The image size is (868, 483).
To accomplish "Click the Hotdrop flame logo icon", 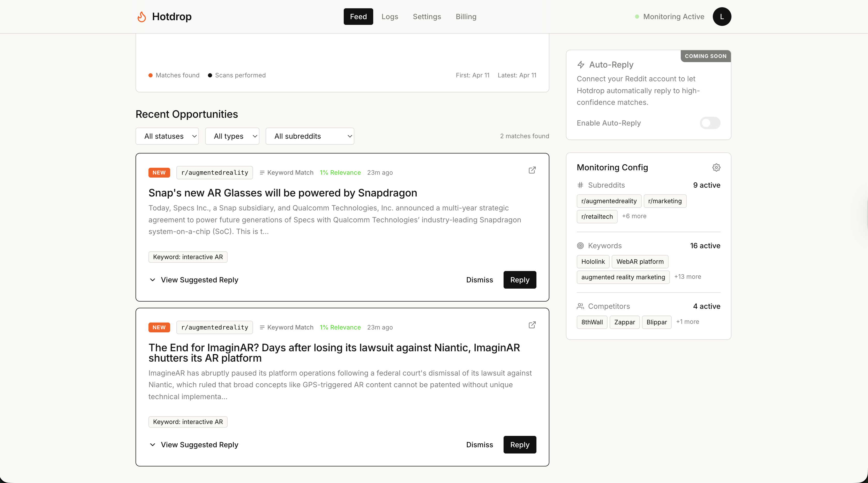I will 141,17.
